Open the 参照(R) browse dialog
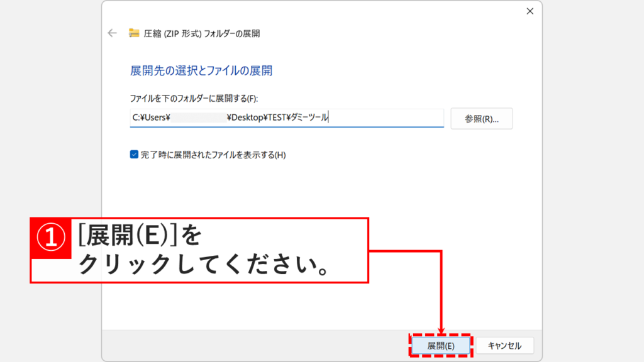Image resolution: width=644 pixels, height=362 pixels. 482,118
